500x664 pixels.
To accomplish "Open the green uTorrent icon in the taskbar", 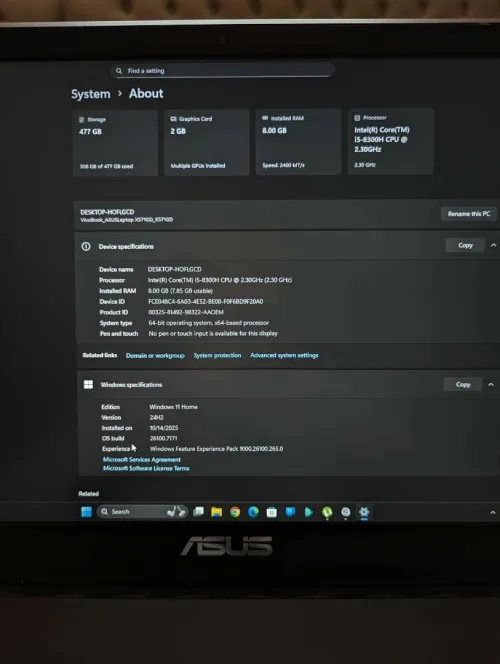I will click(327, 512).
